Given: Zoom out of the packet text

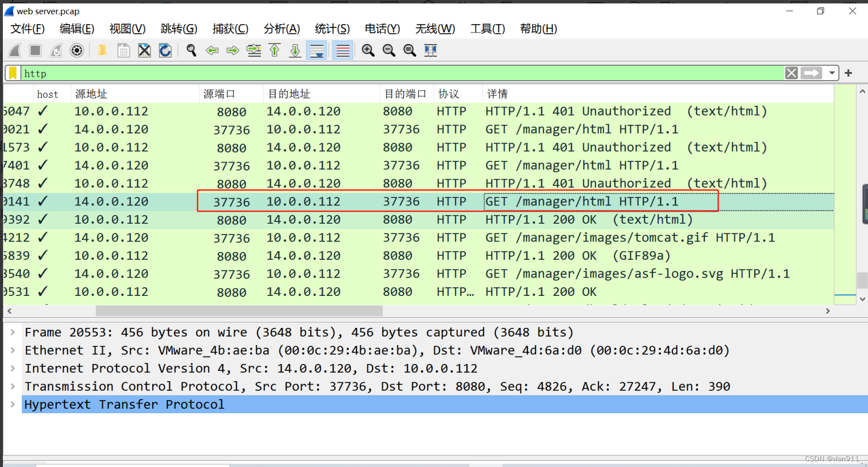Looking at the screenshot, I should 389,50.
